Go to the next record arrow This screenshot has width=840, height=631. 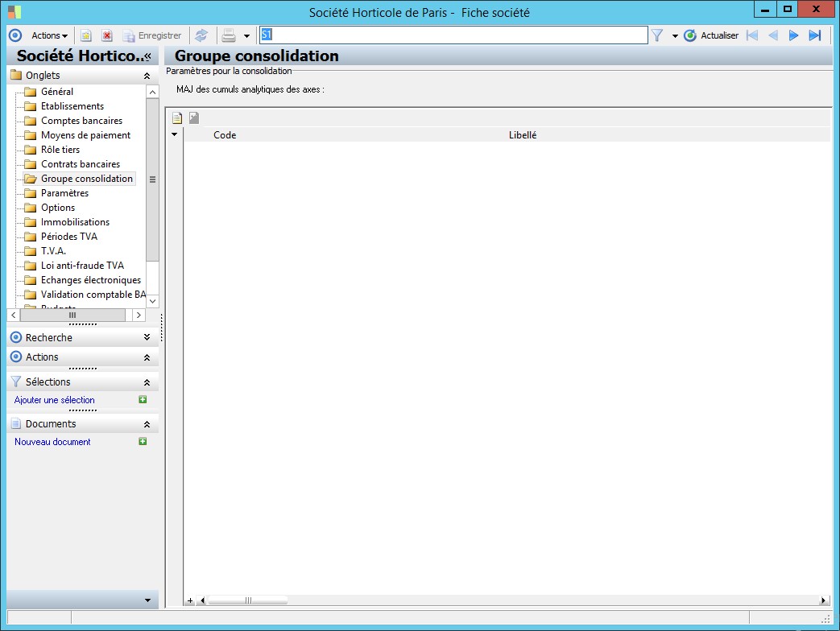793,35
